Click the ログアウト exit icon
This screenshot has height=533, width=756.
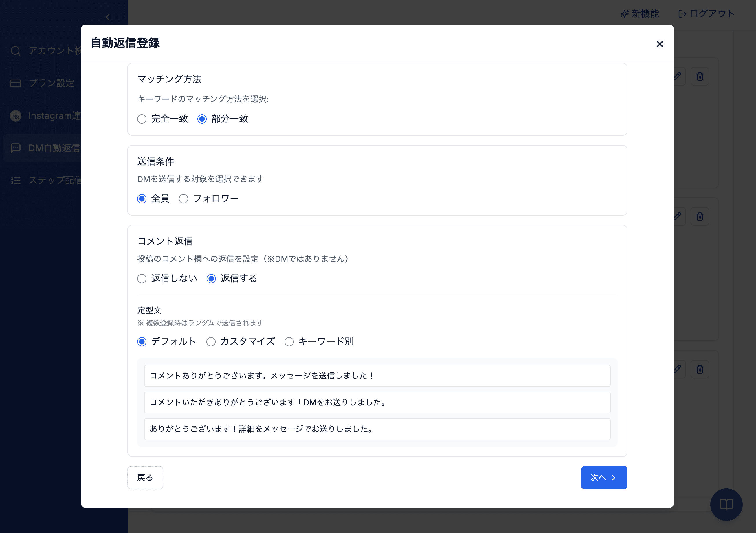click(x=682, y=14)
